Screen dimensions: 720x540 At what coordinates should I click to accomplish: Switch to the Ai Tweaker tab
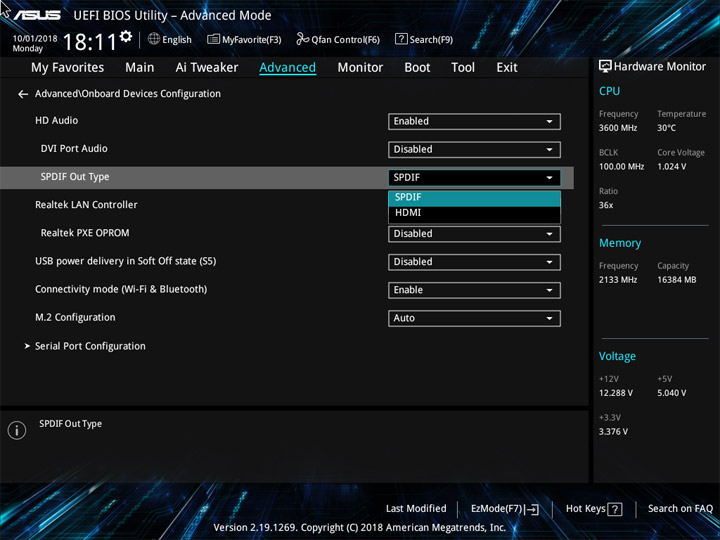(207, 68)
